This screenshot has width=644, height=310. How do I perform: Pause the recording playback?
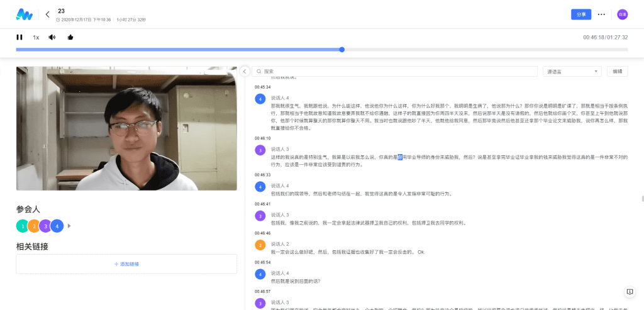19,37
